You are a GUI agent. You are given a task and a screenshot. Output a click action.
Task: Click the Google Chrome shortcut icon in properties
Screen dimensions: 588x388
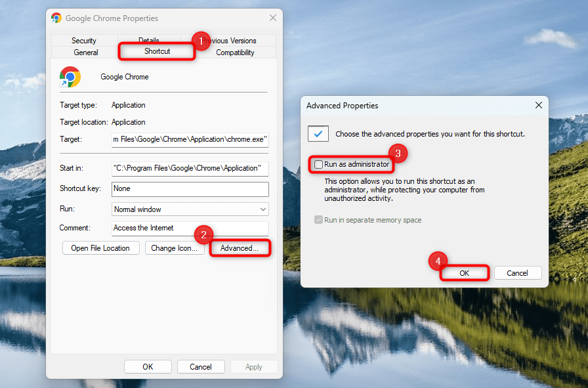70,77
